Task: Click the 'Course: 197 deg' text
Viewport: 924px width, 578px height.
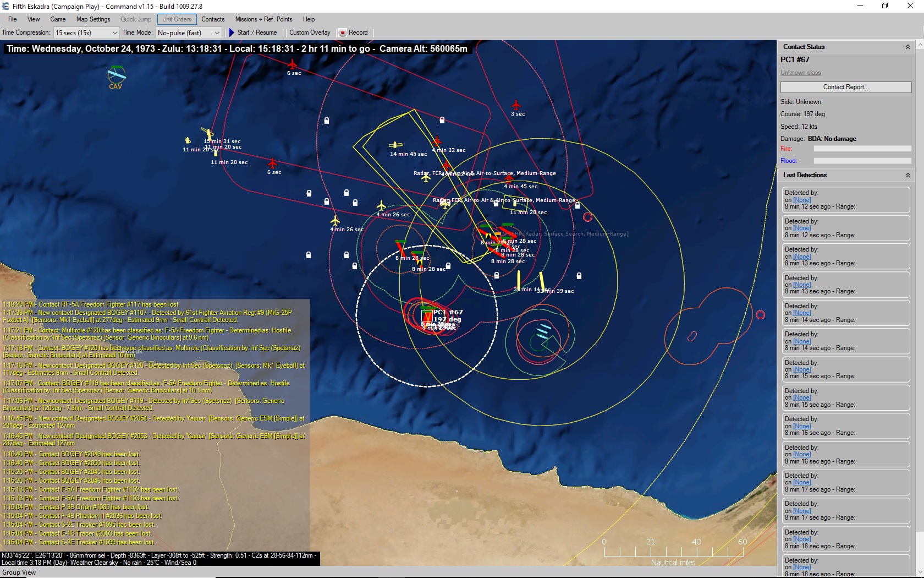Action: [x=802, y=114]
